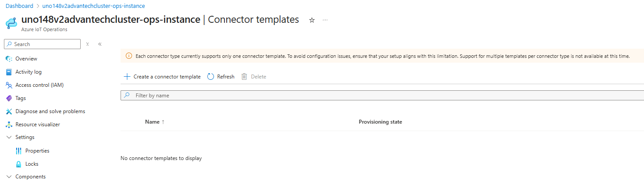Image resolution: width=644 pixels, height=185 pixels.
Task: Click the Access control (IAM) people icon
Action: click(x=9, y=85)
